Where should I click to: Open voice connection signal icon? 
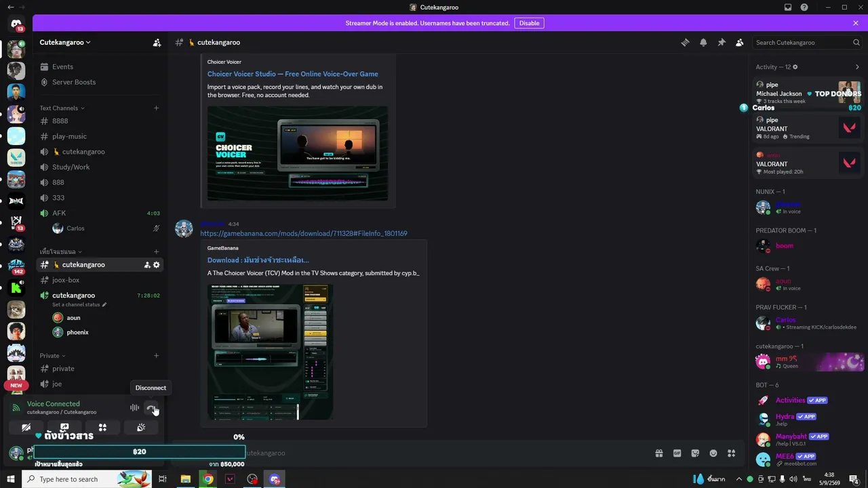pos(16,407)
